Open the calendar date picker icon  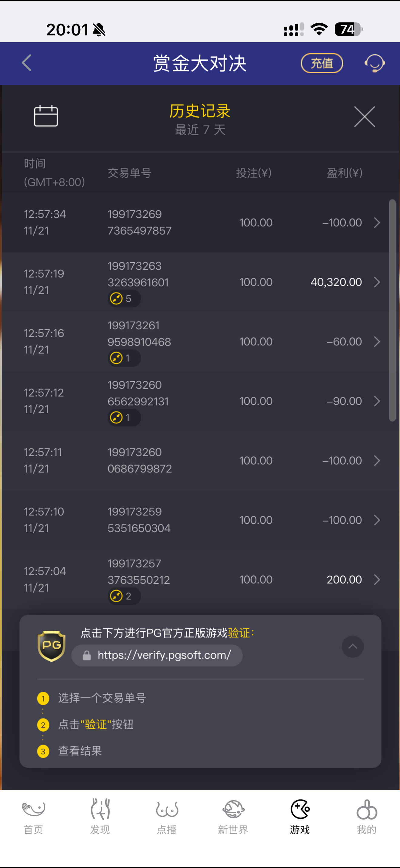point(46,116)
